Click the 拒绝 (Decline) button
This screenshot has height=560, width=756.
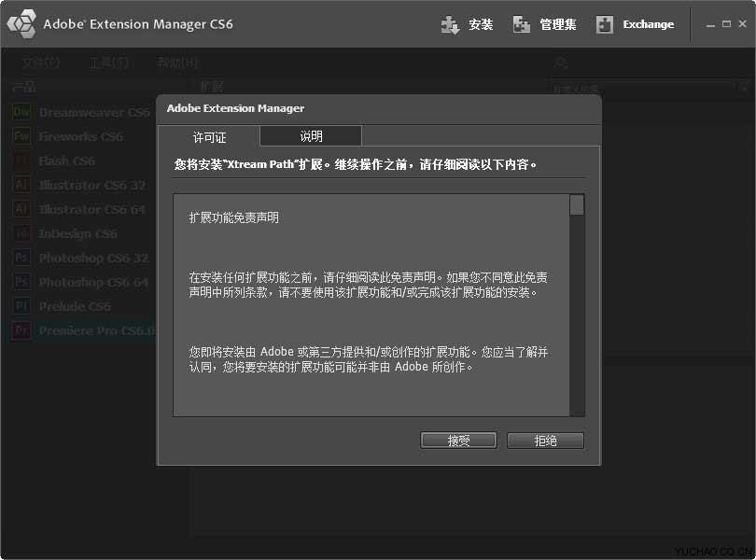545,440
